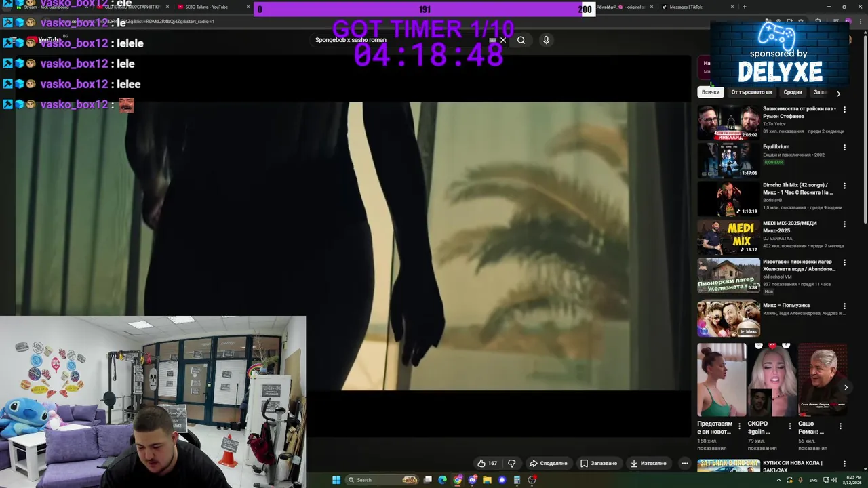Show more filter chips with right arrow
Screen dimensions: 868x488
tap(838, 94)
